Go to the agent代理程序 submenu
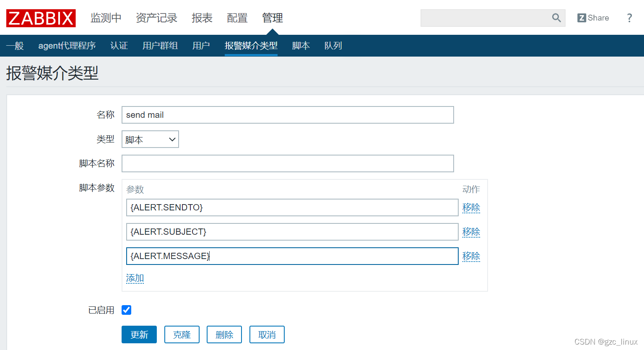The height and width of the screenshot is (350, 644). (x=67, y=45)
